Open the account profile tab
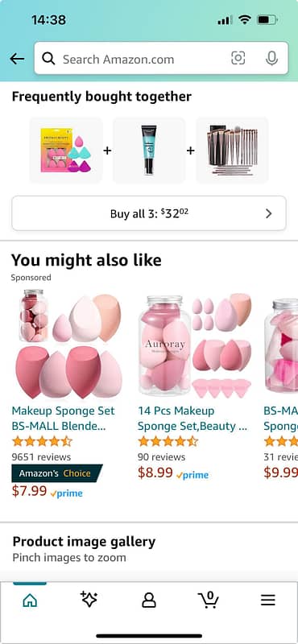This screenshot has width=298, height=644. point(149,601)
